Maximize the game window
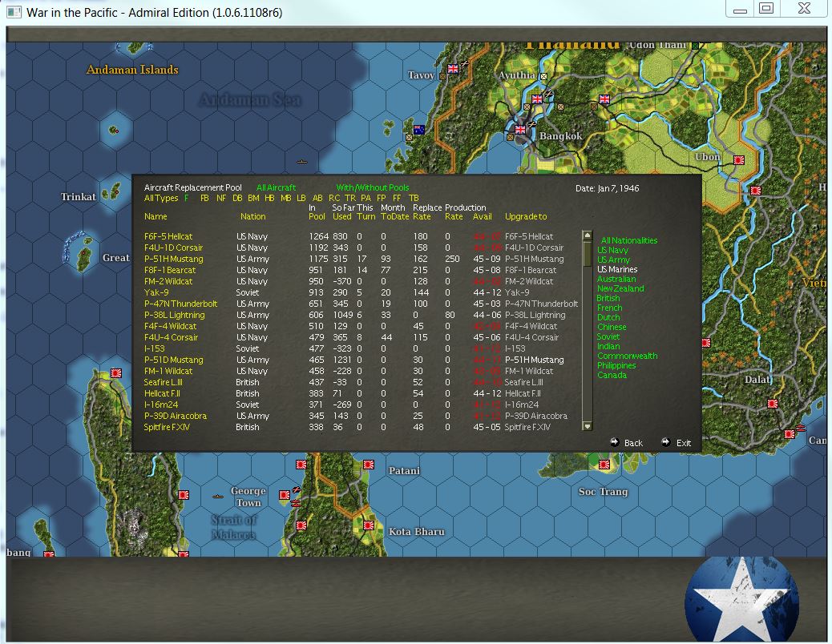Image resolution: width=832 pixels, height=644 pixels. [766, 8]
